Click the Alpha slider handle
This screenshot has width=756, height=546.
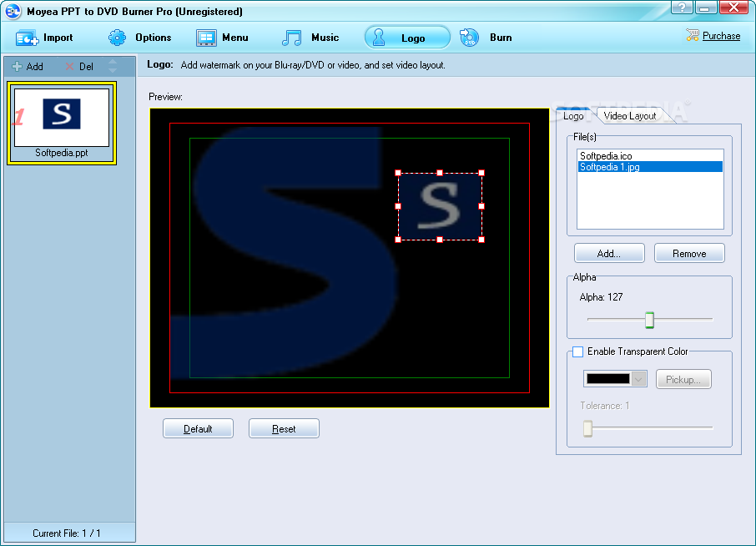pos(649,321)
